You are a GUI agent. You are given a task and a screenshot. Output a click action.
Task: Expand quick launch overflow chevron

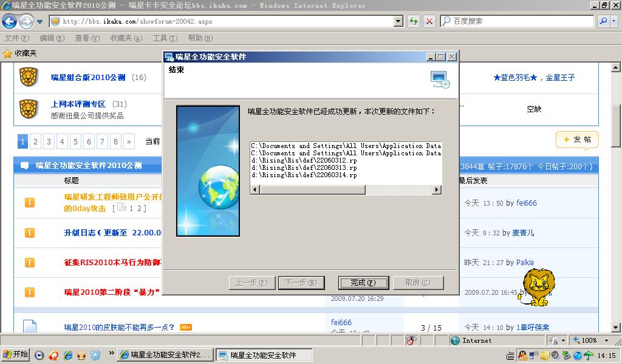click(x=111, y=353)
